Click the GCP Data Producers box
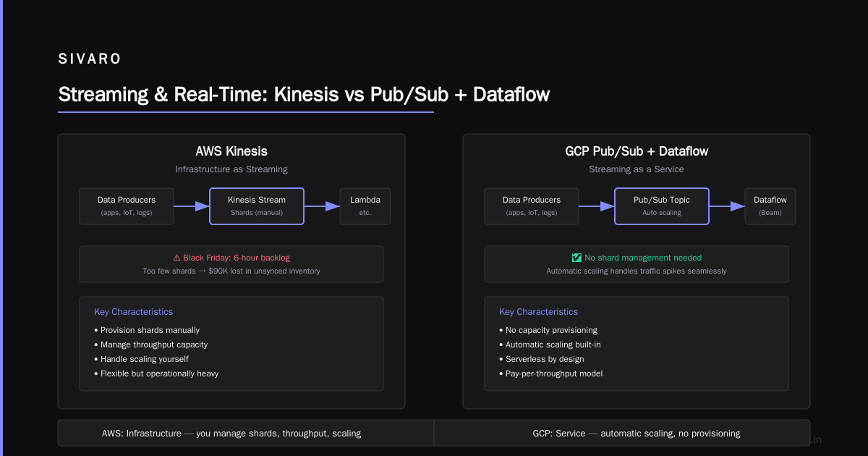Image resolution: width=868 pixels, height=456 pixels. click(532, 206)
